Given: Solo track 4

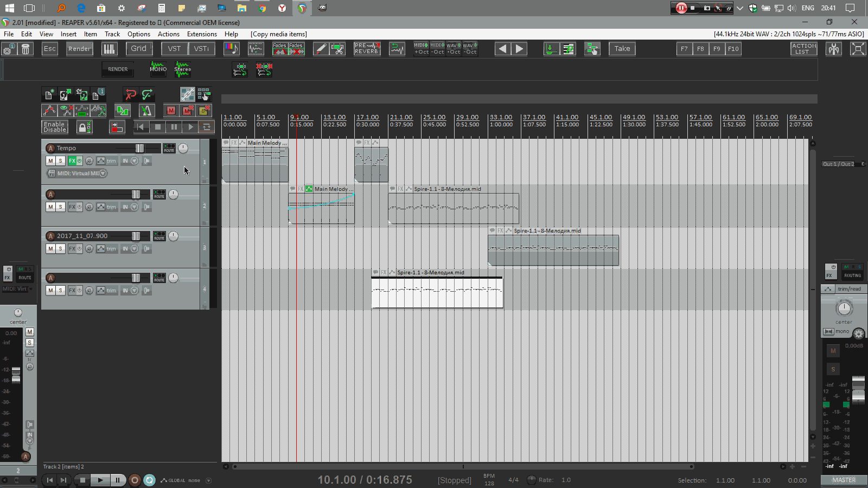Looking at the screenshot, I should pos(61,291).
